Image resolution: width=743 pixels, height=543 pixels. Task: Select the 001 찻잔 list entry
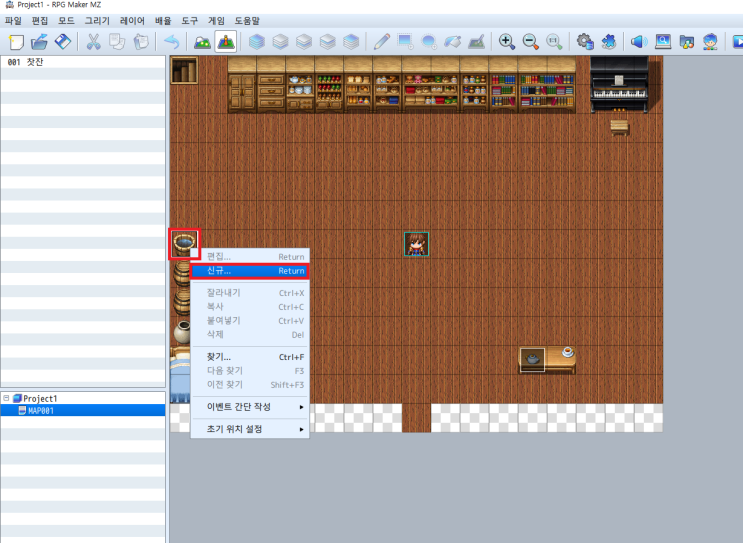(x=83, y=62)
